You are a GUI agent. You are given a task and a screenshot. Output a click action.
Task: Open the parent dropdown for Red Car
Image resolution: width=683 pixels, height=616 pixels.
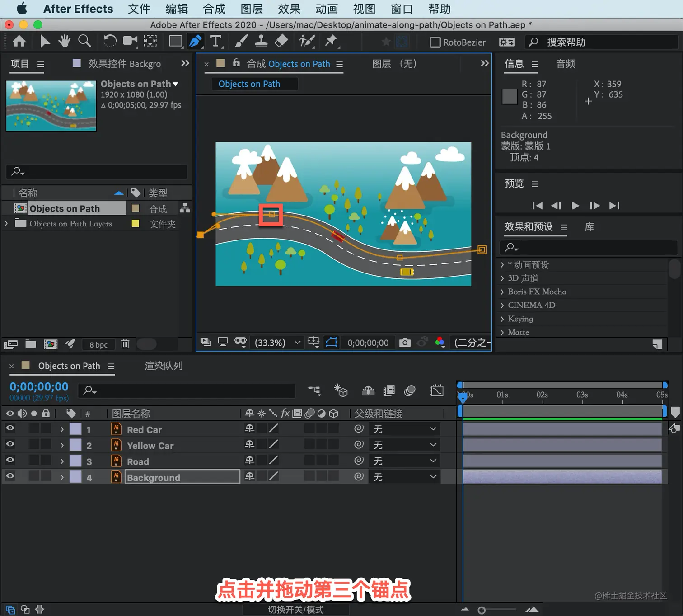click(405, 429)
